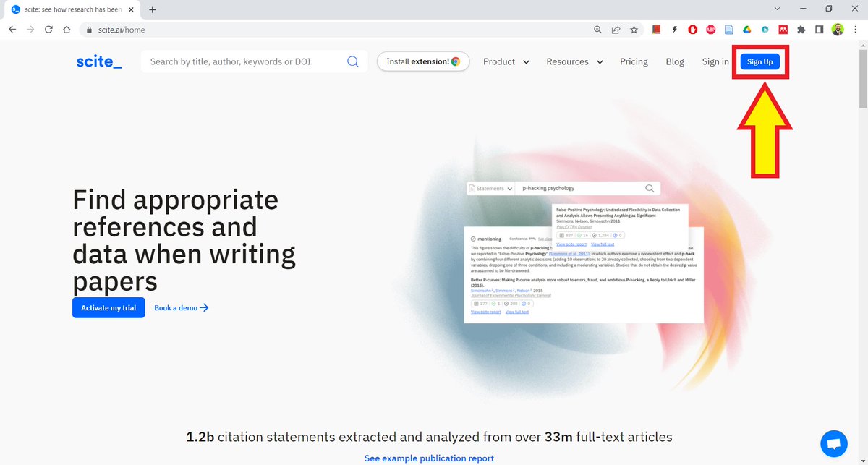The width and height of the screenshot is (868, 465).
Task: Expand the Resources menu
Action: click(574, 61)
